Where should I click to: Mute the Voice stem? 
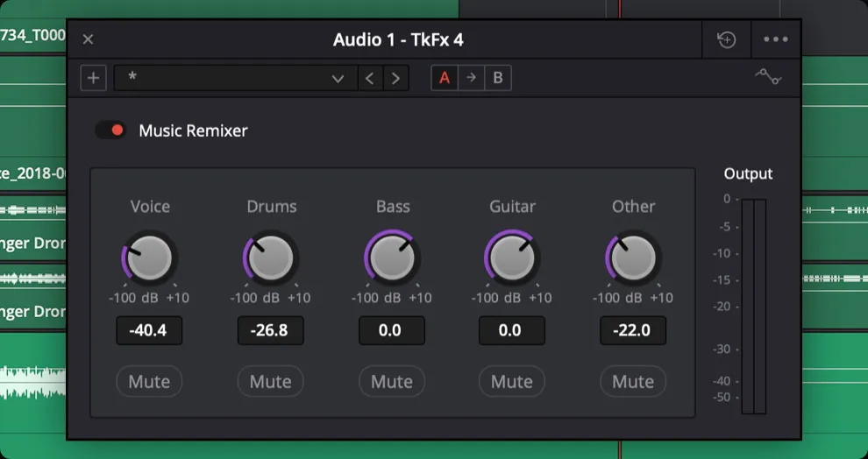click(149, 382)
